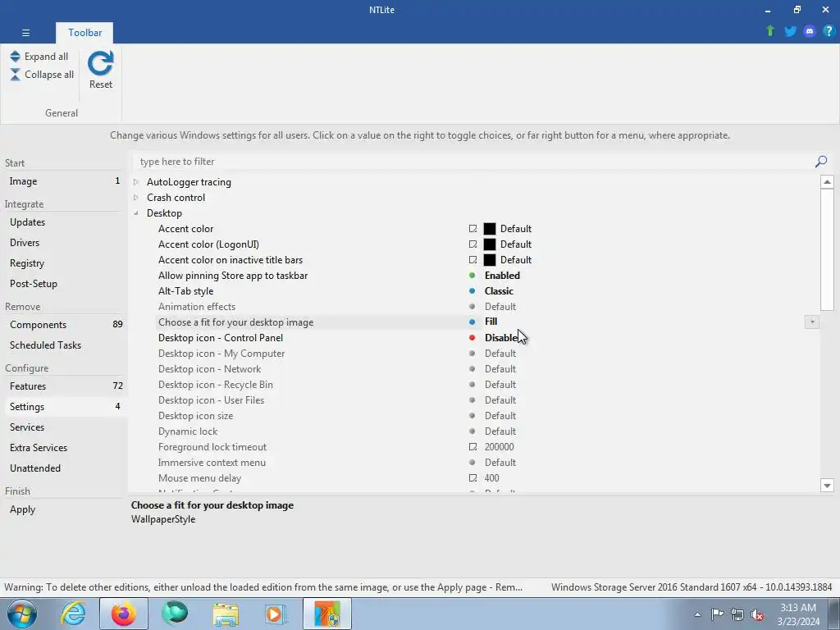Click the type here to filter field
Viewport: 840px width, 630px height.
click(x=472, y=162)
